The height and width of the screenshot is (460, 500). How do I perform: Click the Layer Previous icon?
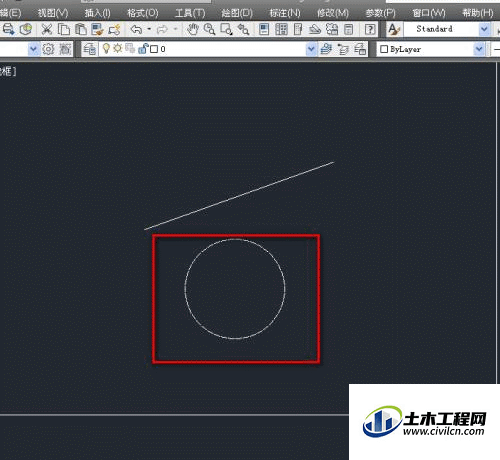pyautogui.click(x=343, y=49)
